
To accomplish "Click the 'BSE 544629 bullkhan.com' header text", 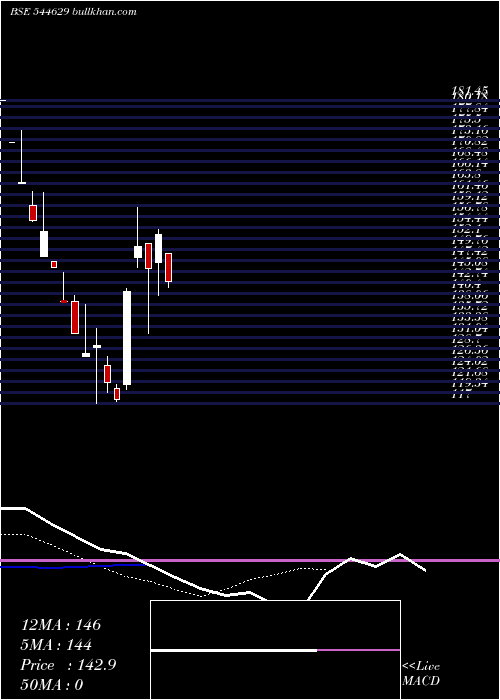I will point(73,12).
